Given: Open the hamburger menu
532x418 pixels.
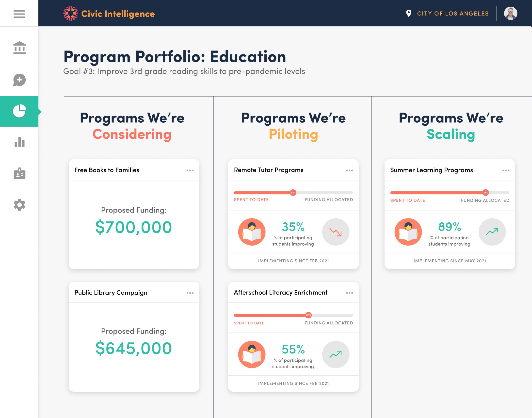Looking at the screenshot, I should 19,14.
